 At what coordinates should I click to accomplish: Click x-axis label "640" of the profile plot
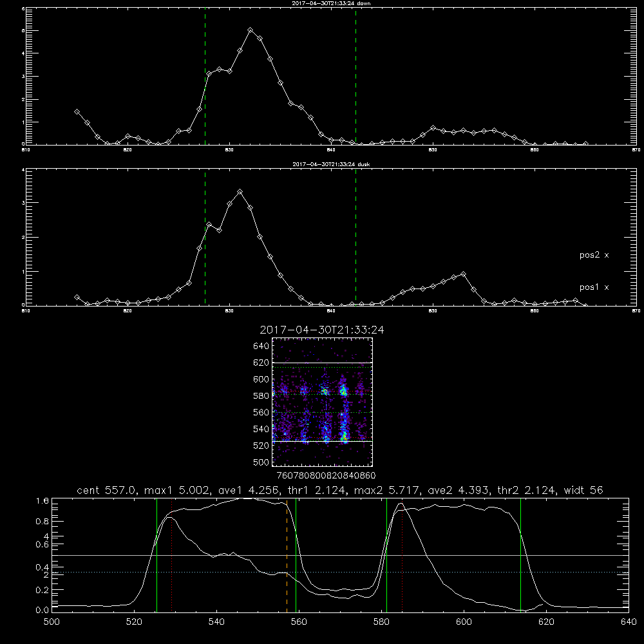(629, 622)
